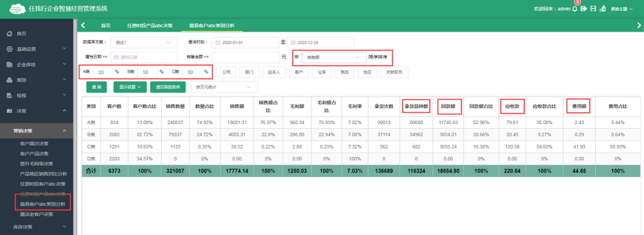Open 首页 from the sidebar

pyautogui.click(x=22, y=34)
